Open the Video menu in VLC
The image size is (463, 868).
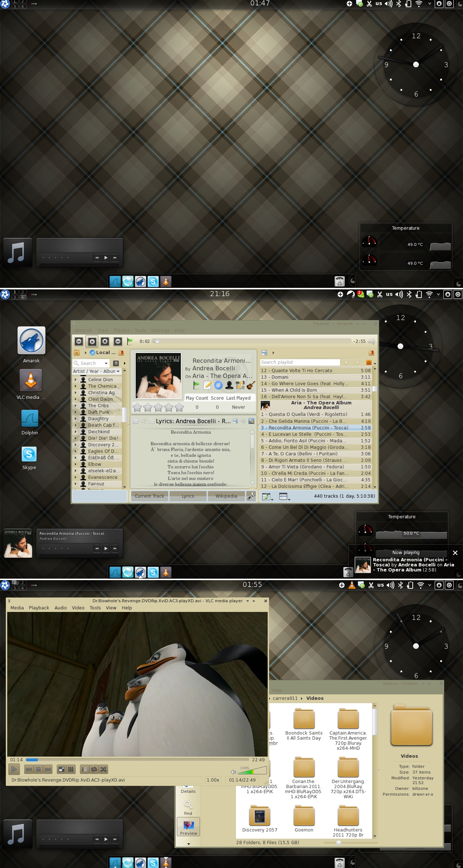[x=78, y=608]
